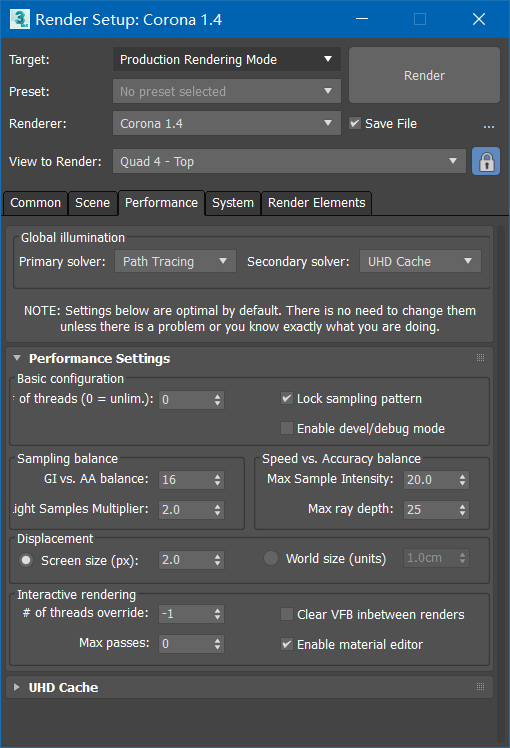Expand the UHD Cache rollout
Image resolution: width=510 pixels, height=748 pixels.
tap(17, 687)
